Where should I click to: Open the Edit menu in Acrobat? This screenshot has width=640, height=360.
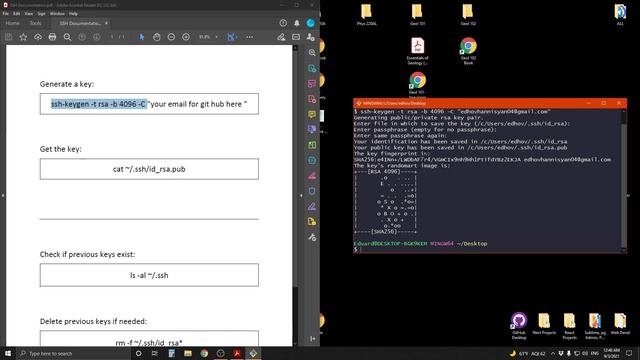(x=16, y=13)
